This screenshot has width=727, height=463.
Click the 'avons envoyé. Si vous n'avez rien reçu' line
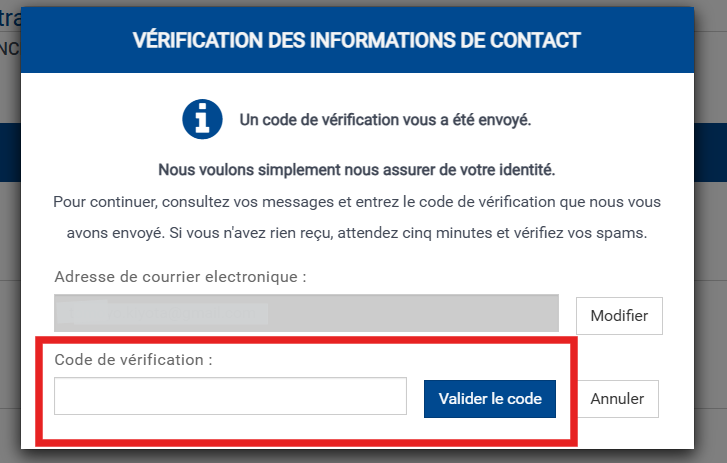coord(357,233)
